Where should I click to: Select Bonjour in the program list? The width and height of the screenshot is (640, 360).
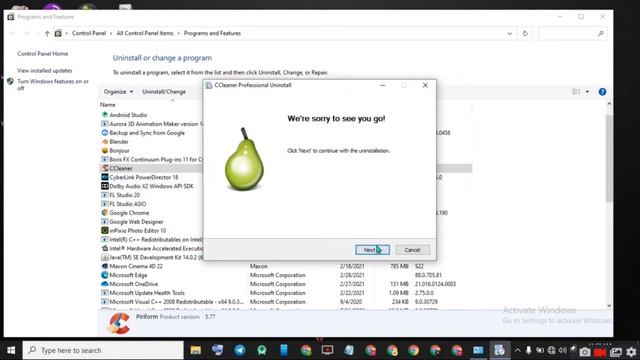point(119,151)
